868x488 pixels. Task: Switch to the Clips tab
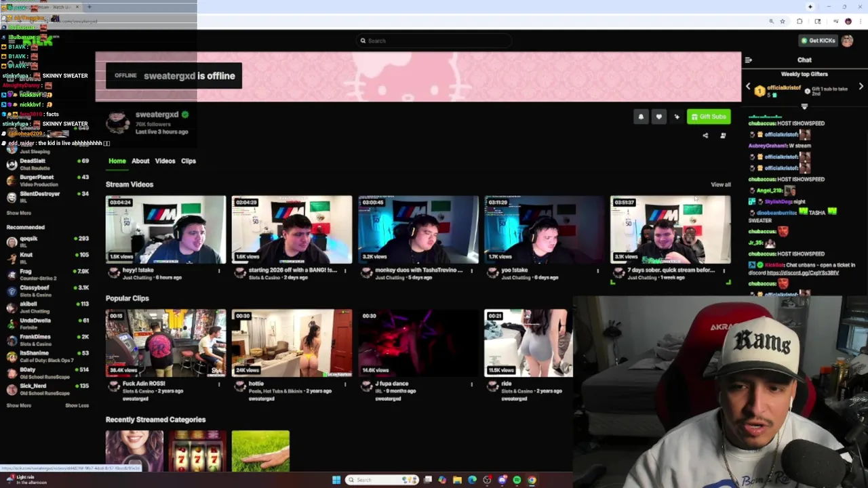(189, 161)
